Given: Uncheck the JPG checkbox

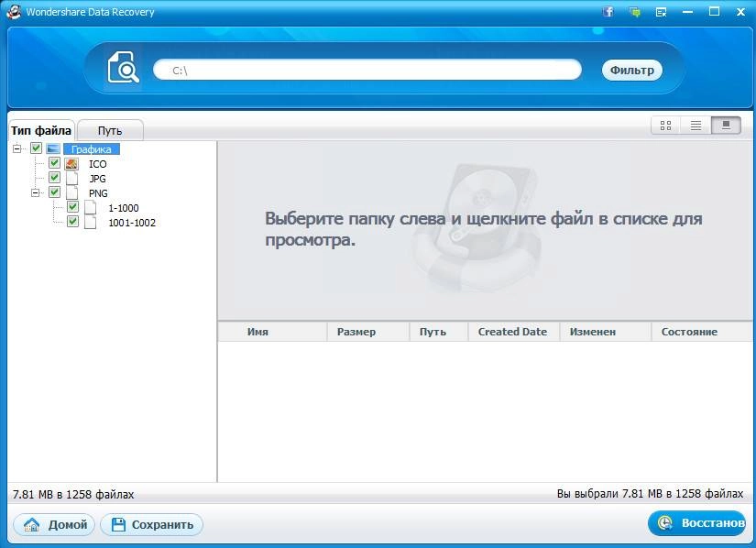Looking at the screenshot, I should pyautogui.click(x=54, y=178).
